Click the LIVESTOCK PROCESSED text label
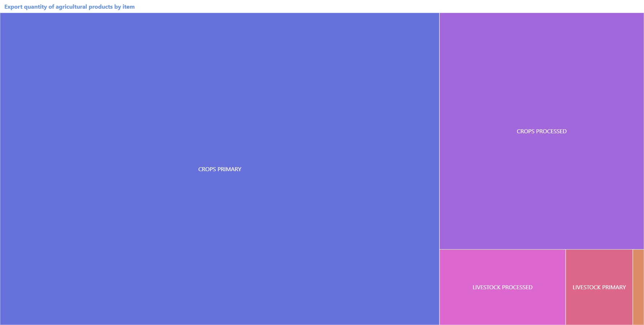 pyautogui.click(x=502, y=287)
